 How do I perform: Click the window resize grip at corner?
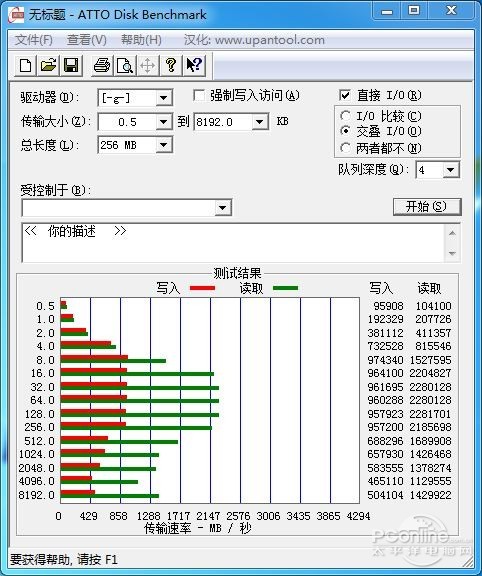[x=467, y=561]
